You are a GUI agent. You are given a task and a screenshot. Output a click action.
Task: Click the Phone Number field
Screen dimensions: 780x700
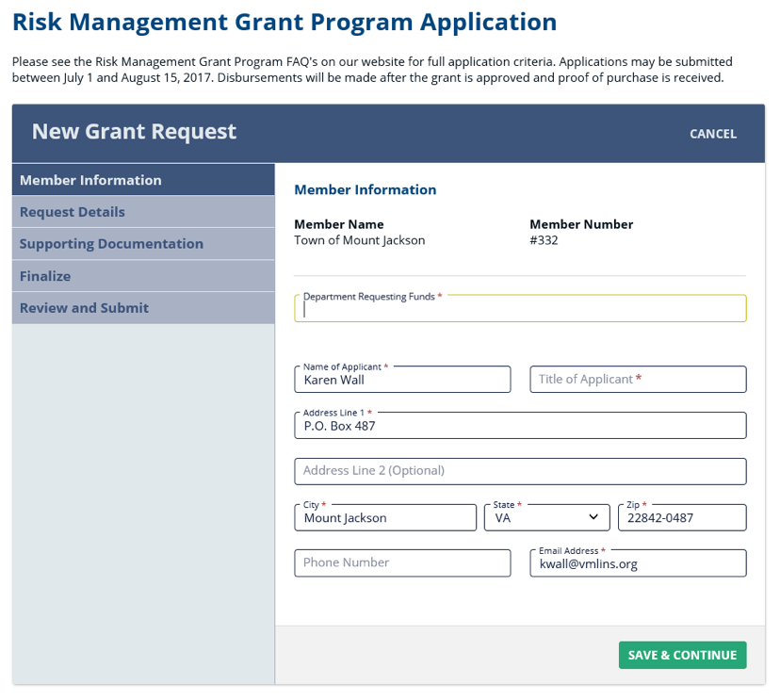coord(402,563)
